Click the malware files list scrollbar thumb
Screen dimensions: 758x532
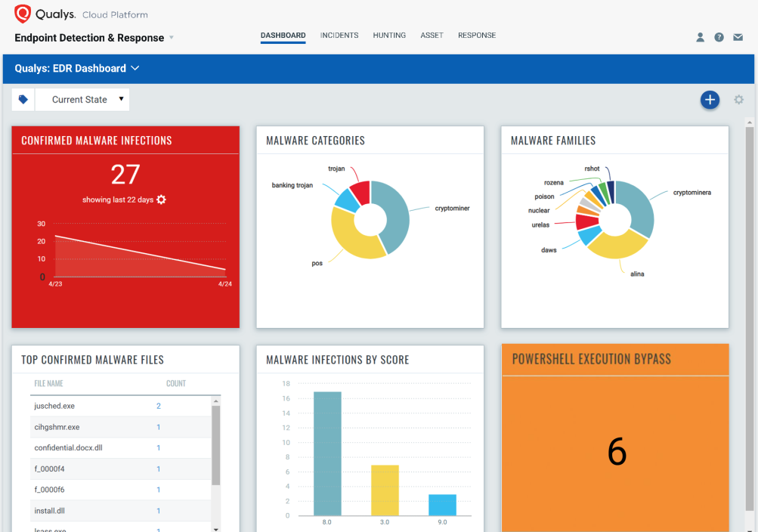tap(216, 445)
